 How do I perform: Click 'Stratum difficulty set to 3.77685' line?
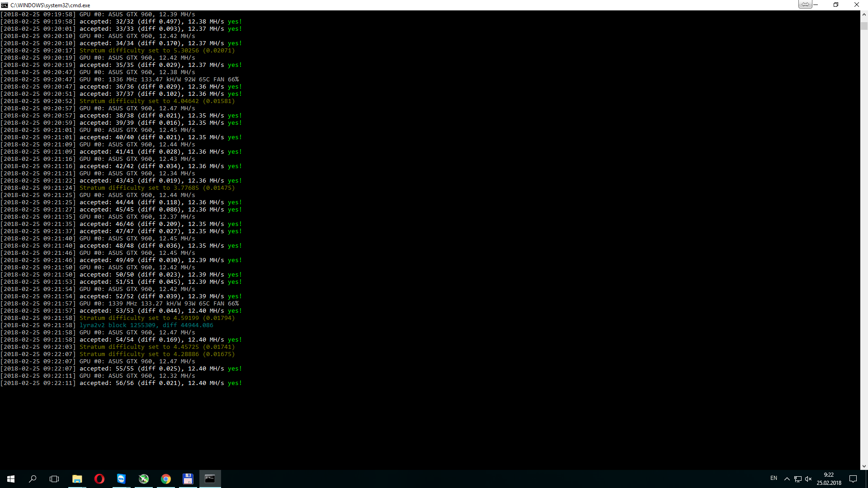point(118,188)
